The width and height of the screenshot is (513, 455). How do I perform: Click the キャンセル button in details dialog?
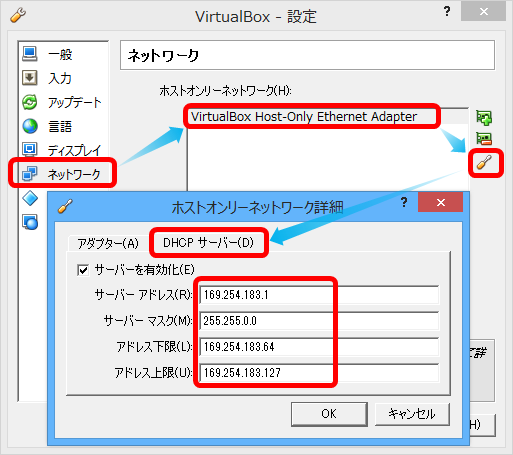point(412,414)
